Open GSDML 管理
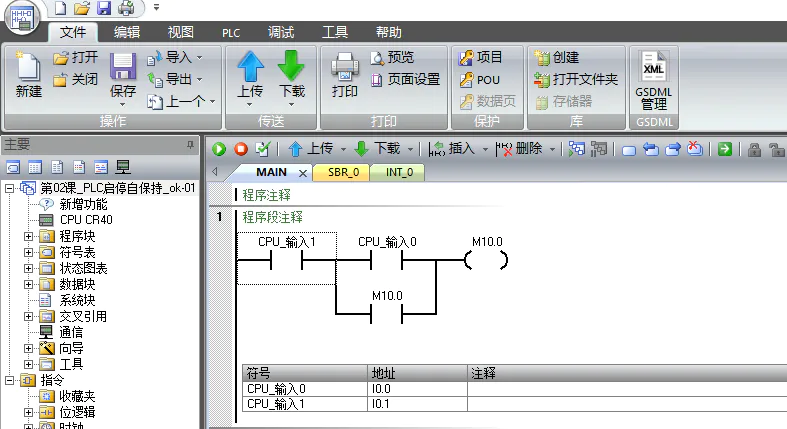This screenshot has width=787, height=429. [x=653, y=81]
